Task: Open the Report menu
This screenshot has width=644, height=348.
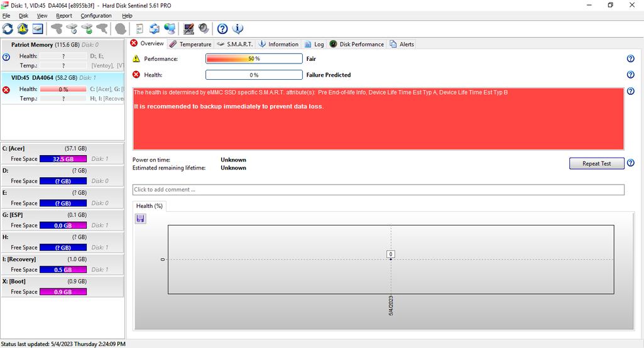Action: click(64, 16)
